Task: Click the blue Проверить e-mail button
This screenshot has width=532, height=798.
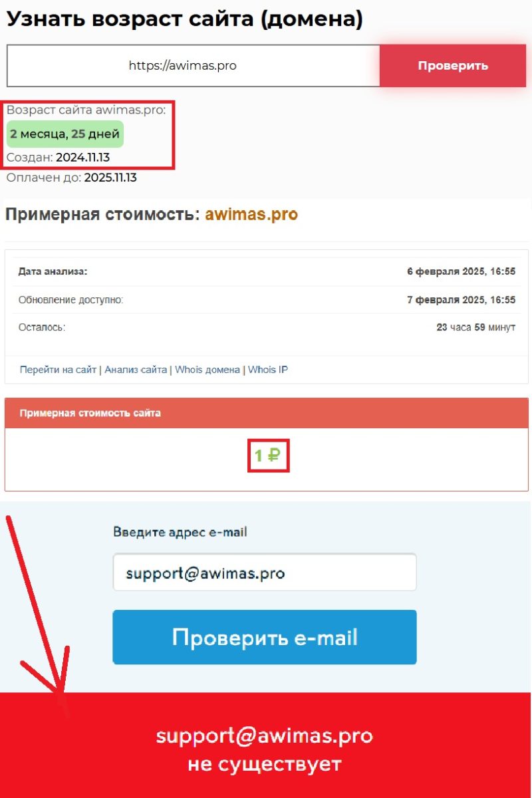Action: [x=265, y=637]
